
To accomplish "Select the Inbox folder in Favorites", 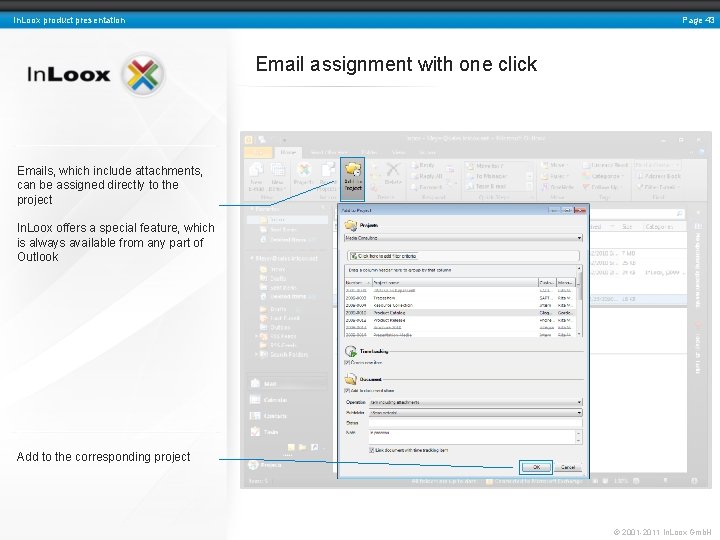I will point(288,219).
